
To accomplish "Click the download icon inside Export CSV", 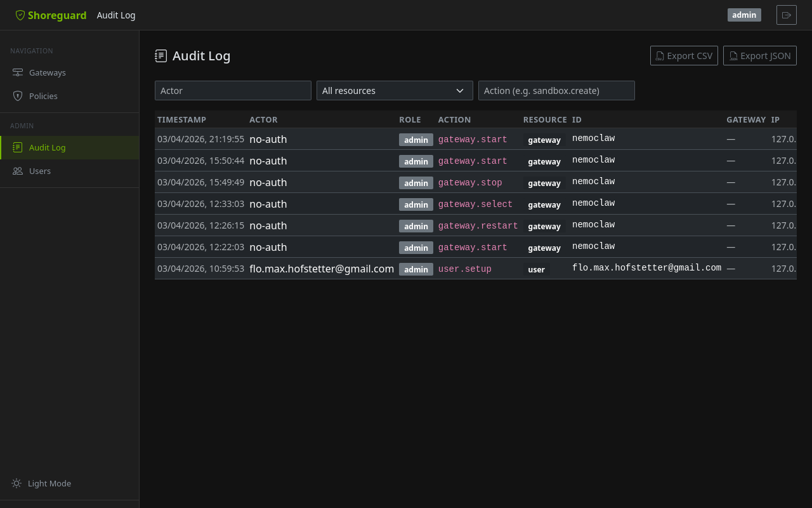I will pyautogui.click(x=660, y=55).
